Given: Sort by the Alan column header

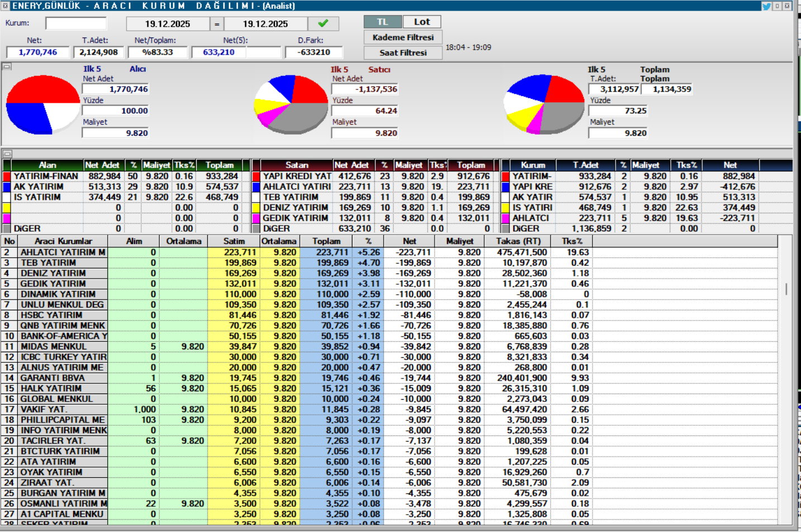Looking at the screenshot, I should point(47,165).
